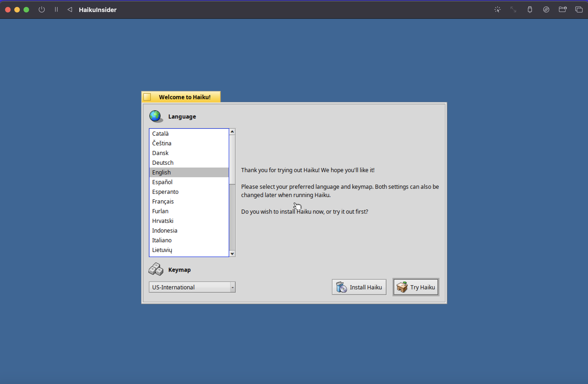Click the language list scrollbar thumb
The height and width of the screenshot is (384, 588).
tap(232, 160)
